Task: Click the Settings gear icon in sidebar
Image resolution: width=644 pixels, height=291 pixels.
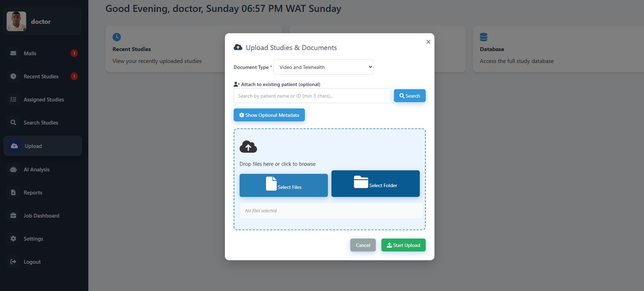Action: (x=13, y=239)
